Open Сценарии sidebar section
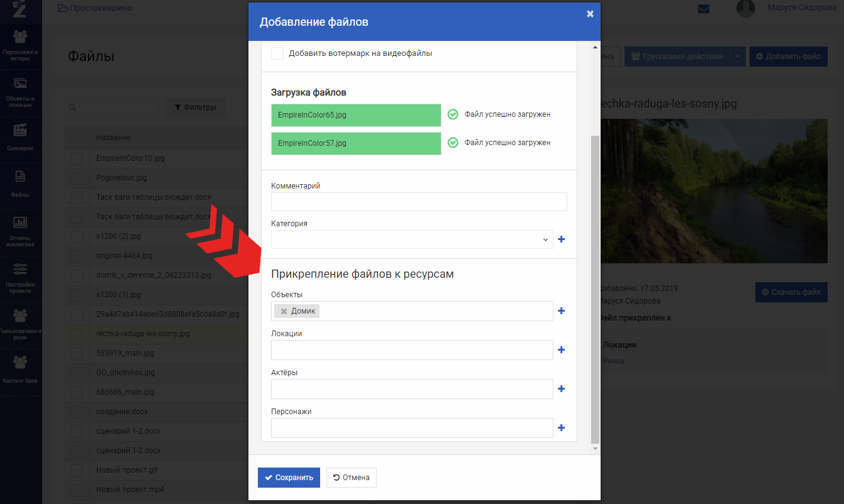Viewport: 844px width, 504px height. [20, 138]
